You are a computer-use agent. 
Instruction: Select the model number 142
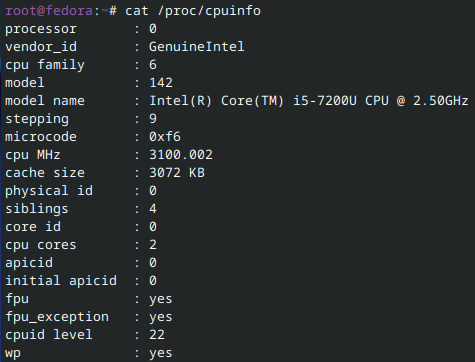(x=161, y=82)
